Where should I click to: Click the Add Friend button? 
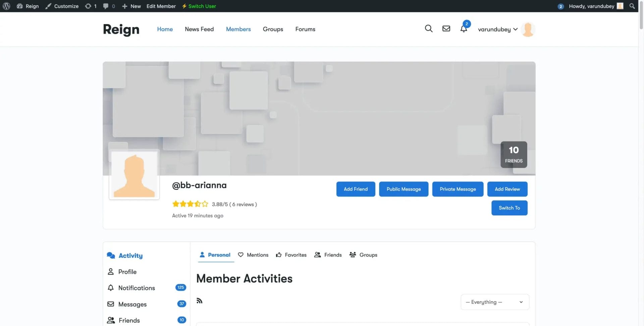356,189
